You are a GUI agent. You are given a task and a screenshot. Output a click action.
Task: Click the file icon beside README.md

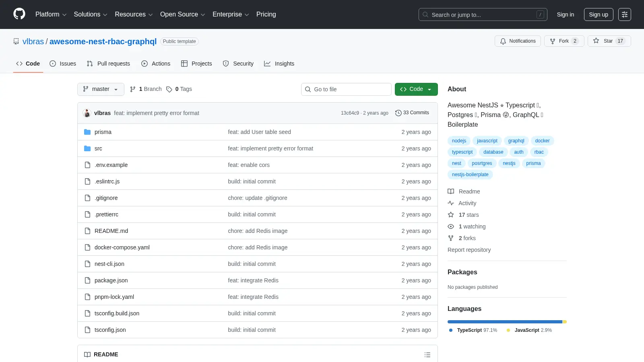(87, 231)
